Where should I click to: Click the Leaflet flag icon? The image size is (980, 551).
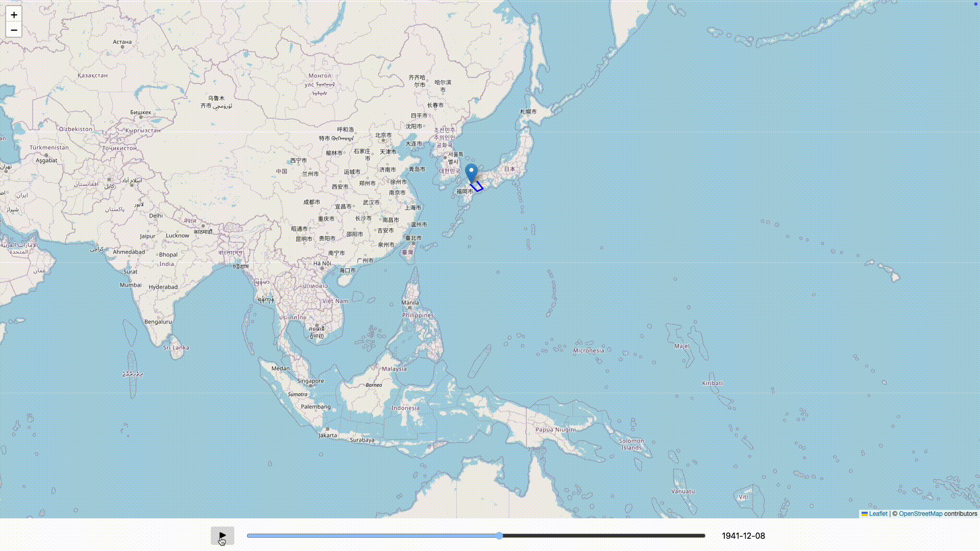(x=864, y=514)
